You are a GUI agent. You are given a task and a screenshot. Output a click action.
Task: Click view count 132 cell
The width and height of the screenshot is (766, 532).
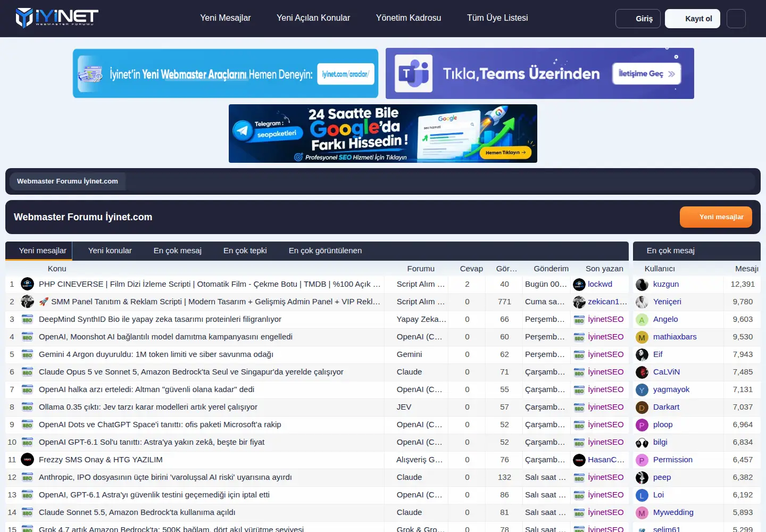tap(504, 477)
